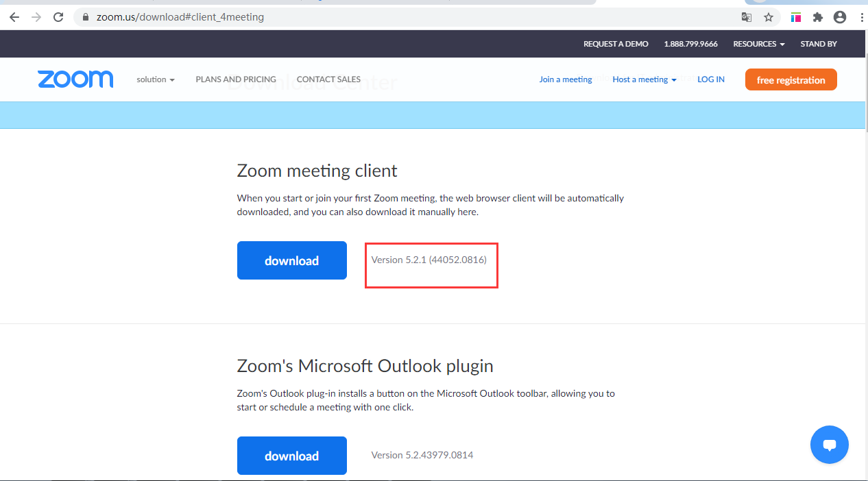Click the orange free registration button

click(x=791, y=80)
